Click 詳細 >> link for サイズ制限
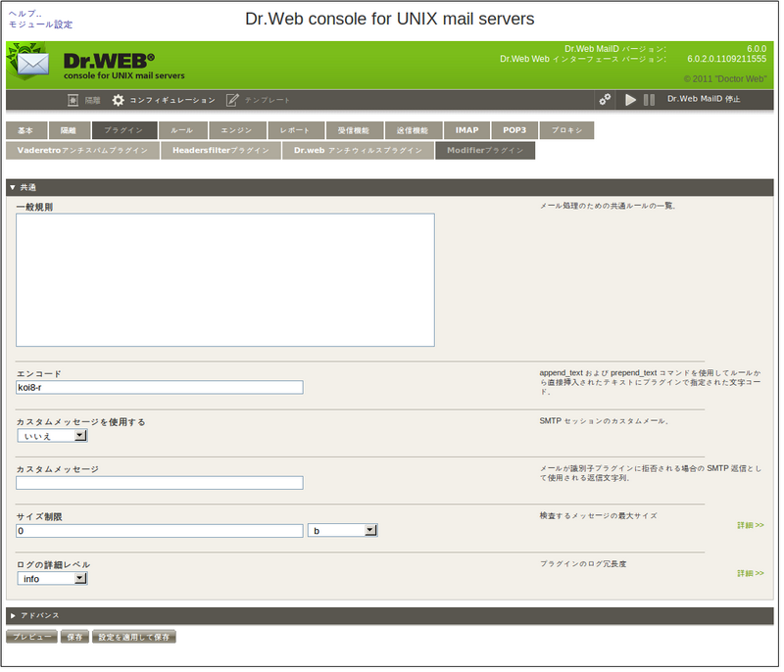 pos(751,526)
